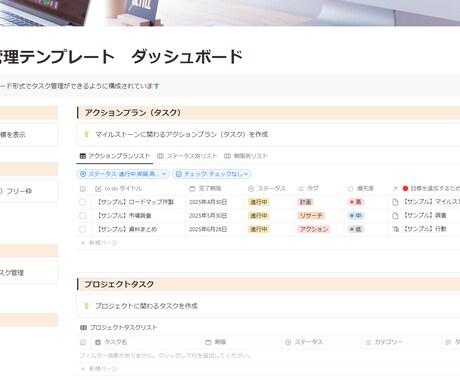Click 新規ページ under アクションプラン table
The image size is (460, 380).
[103, 243]
